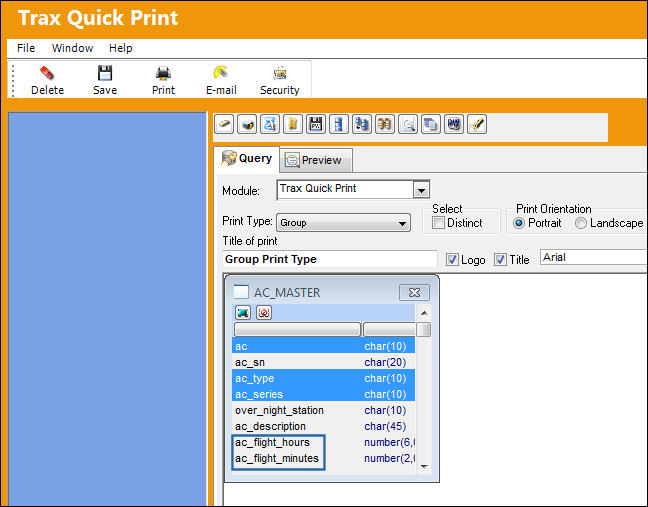
Task: Open the Module dropdown arrow
Action: pos(421,190)
